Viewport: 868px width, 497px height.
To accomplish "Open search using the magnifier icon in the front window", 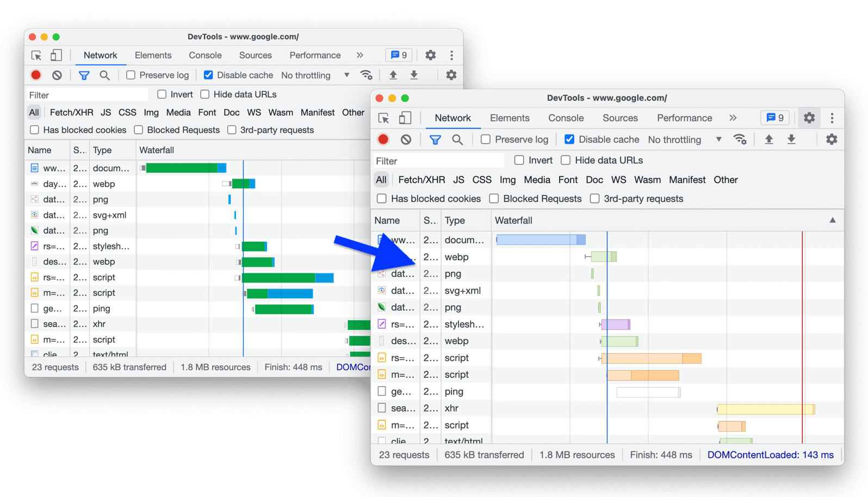I will coord(457,139).
